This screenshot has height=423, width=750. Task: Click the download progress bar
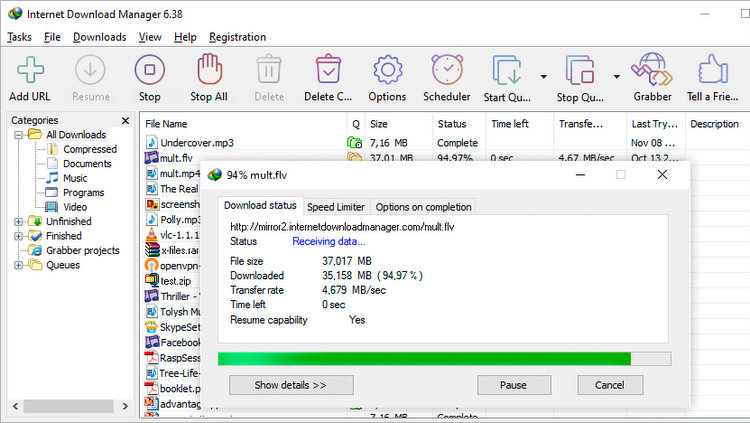444,359
